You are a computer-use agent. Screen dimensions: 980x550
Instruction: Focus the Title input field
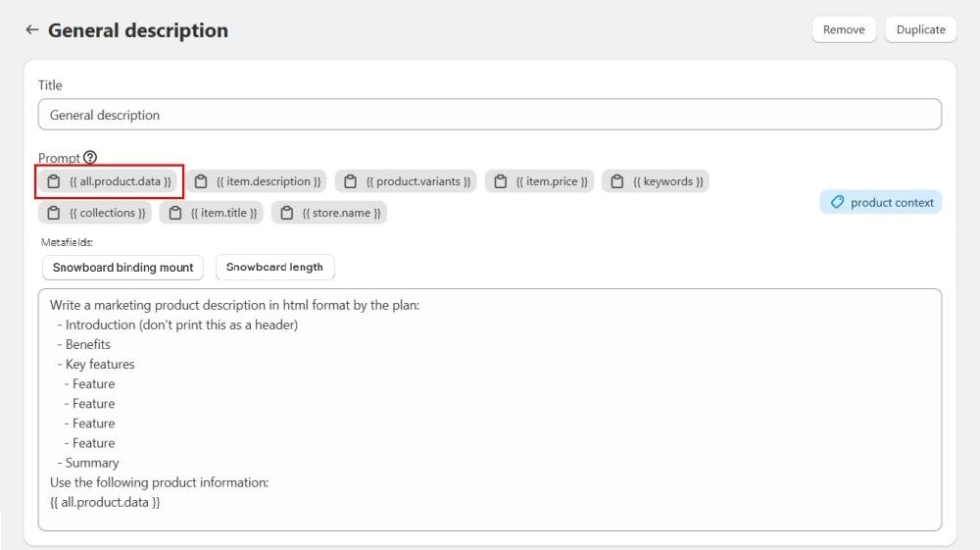point(489,115)
